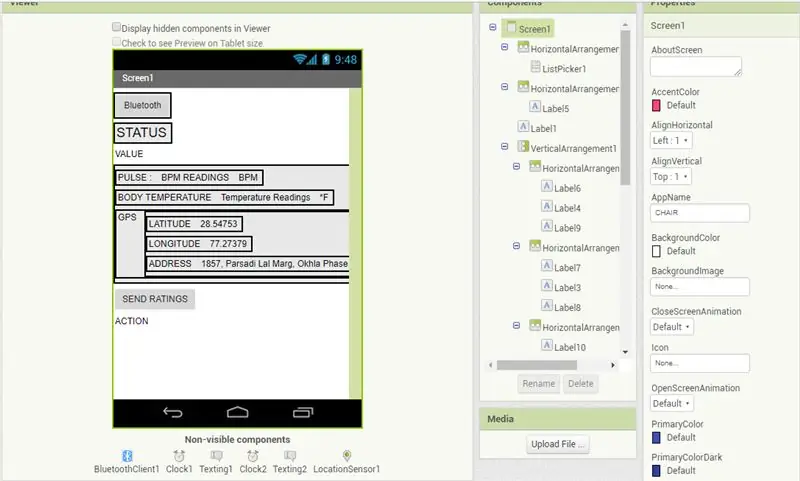The width and height of the screenshot is (800, 481).
Task: Click the WiFi status icon in phone preview
Action: (299, 59)
